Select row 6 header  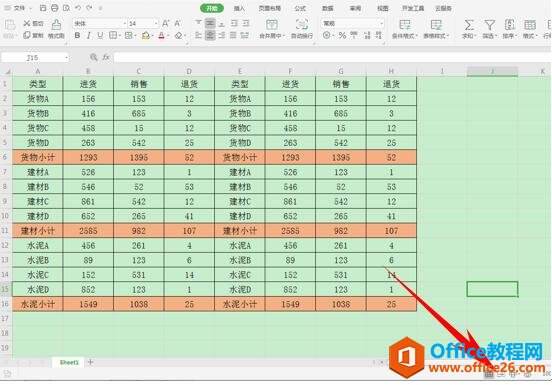(5, 157)
